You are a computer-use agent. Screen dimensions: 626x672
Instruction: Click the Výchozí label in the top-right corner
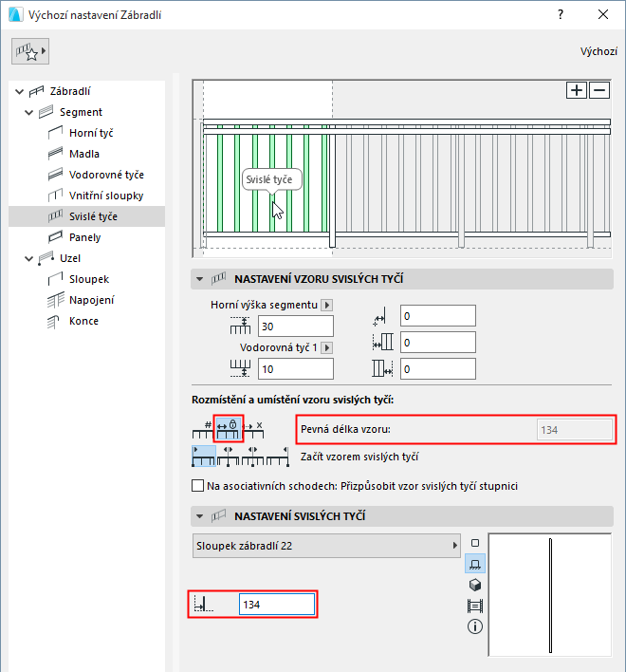click(x=598, y=51)
